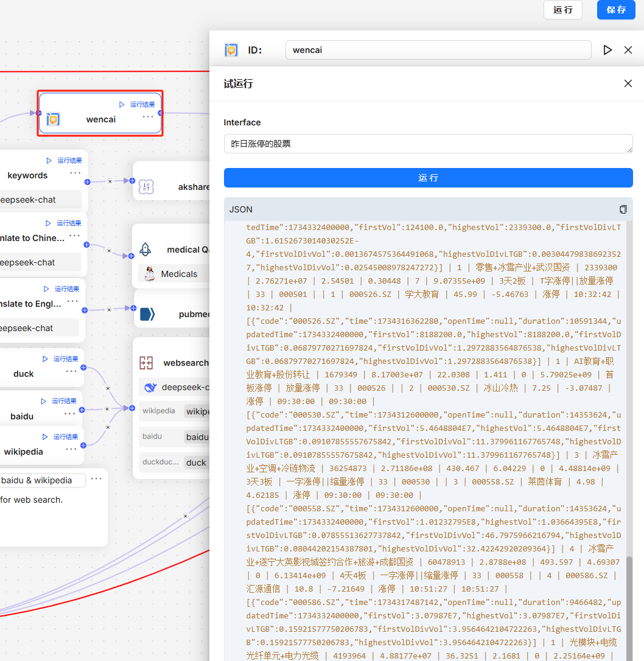Click the akshare node icon
Image resolution: width=644 pixels, height=661 pixels.
pyautogui.click(x=146, y=187)
